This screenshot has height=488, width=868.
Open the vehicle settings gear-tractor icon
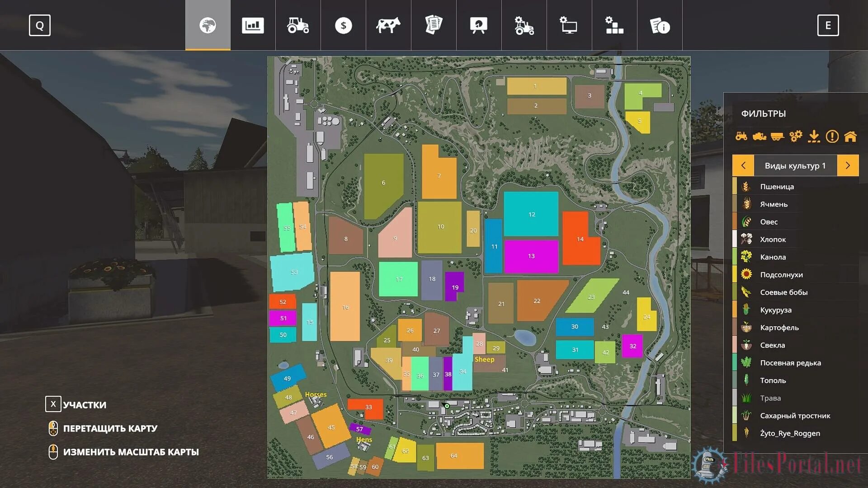click(x=524, y=25)
